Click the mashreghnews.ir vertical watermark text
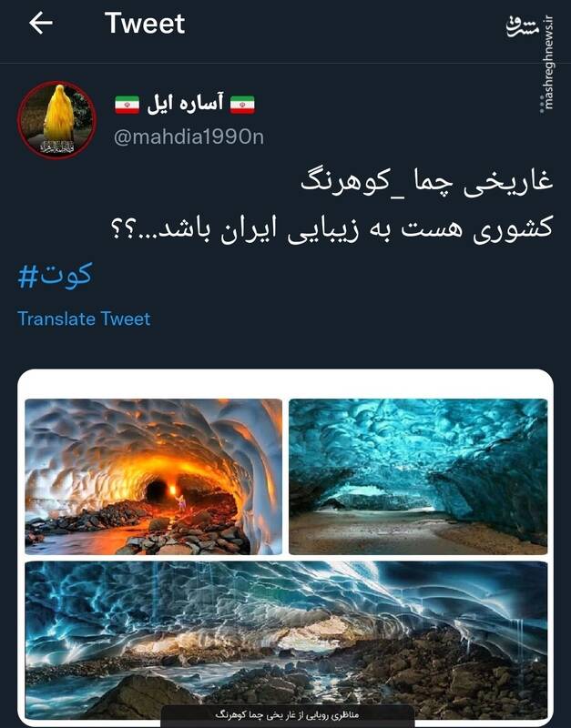 (x=548, y=63)
